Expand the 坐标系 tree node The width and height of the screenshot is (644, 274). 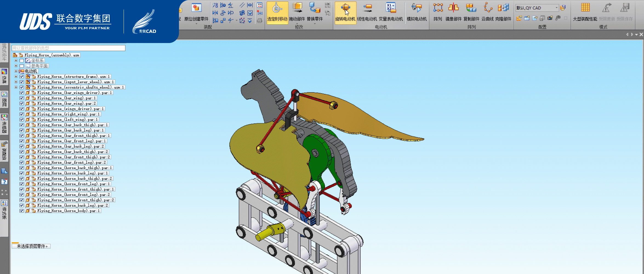pos(16,60)
